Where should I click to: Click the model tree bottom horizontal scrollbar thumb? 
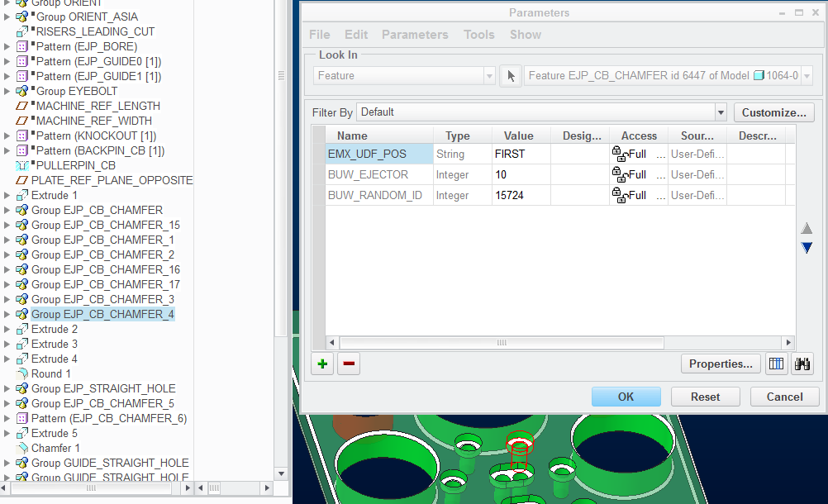point(91,488)
